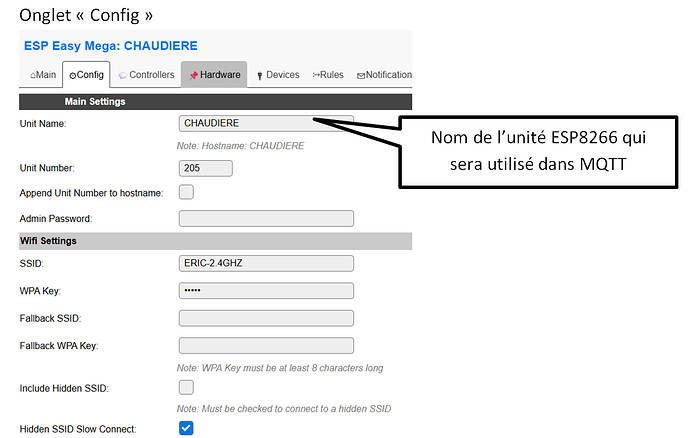Viewport: 690px width, 438px height.
Task: Click the ESP Easy Mega: CHAUDIERE title
Action: (109, 45)
